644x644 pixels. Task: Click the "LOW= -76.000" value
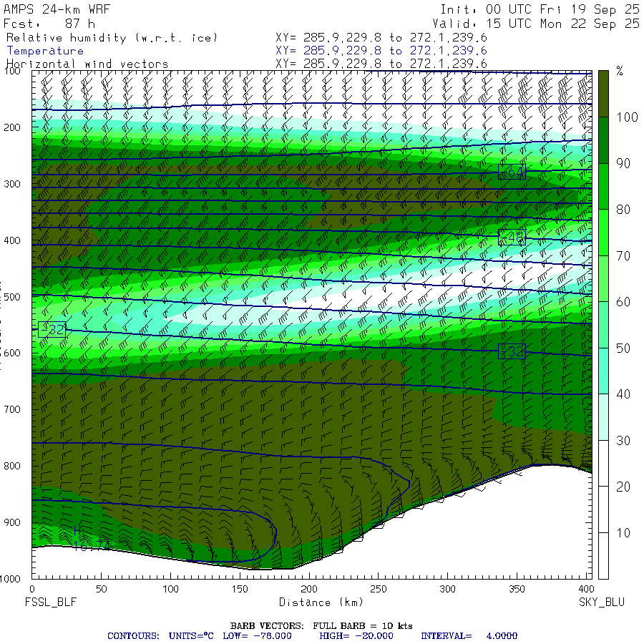pos(257,636)
